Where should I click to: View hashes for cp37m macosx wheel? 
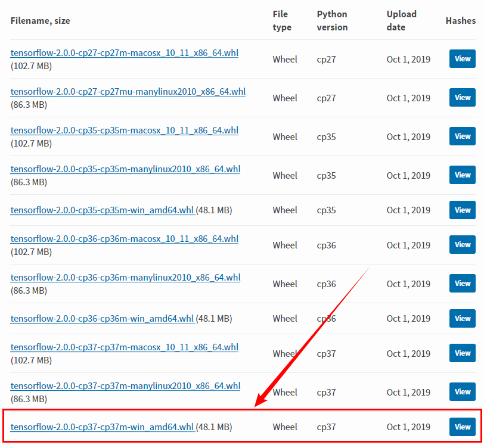(x=463, y=353)
